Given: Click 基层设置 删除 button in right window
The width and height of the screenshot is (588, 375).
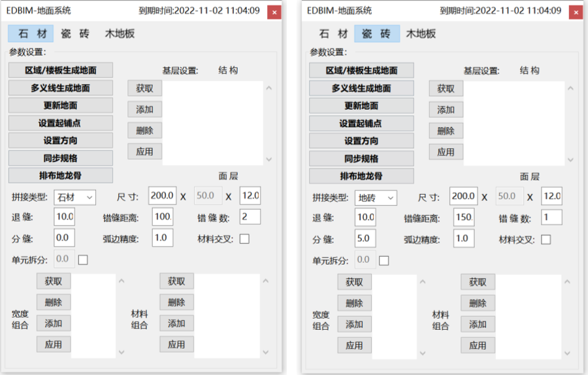Looking at the screenshot, I should point(446,131).
